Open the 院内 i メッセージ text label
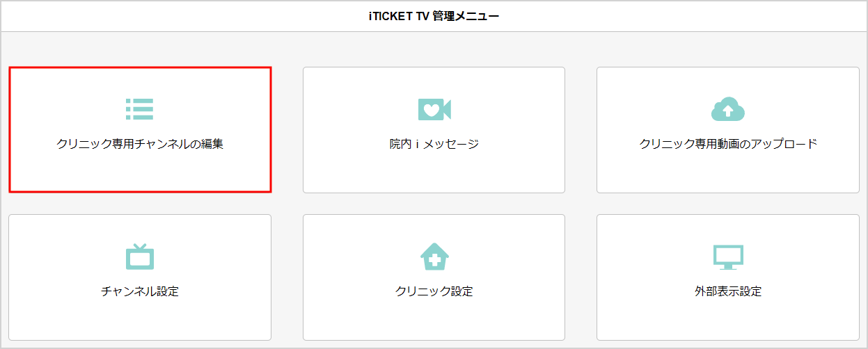This screenshot has width=868, height=349. click(434, 145)
